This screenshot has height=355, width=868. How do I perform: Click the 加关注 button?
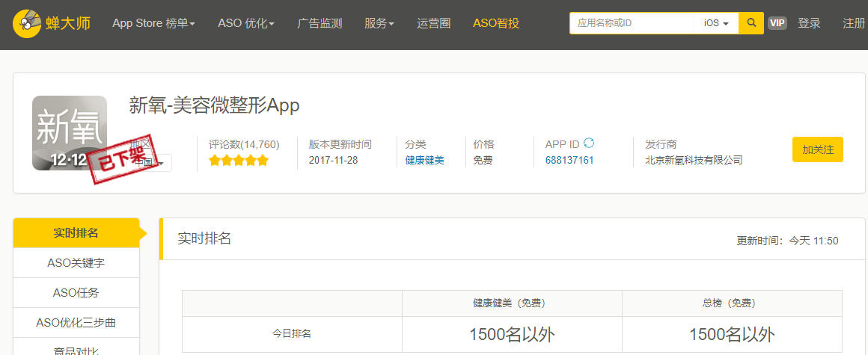pos(818,149)
